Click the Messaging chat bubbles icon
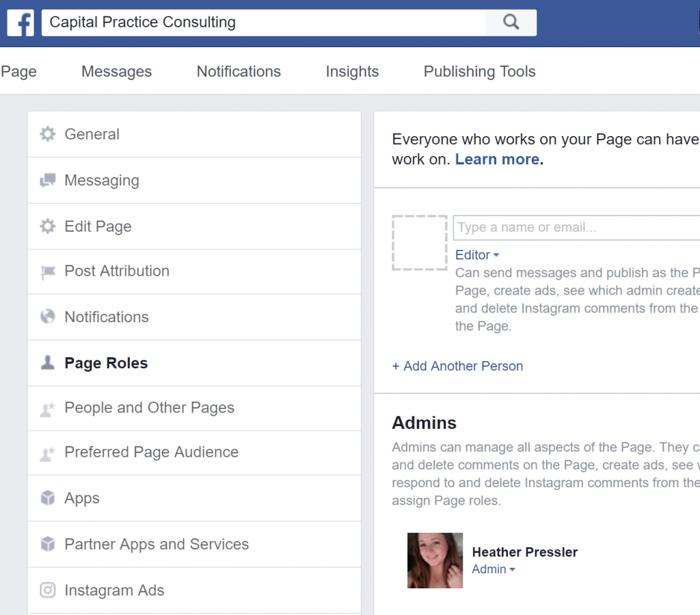 48,181
